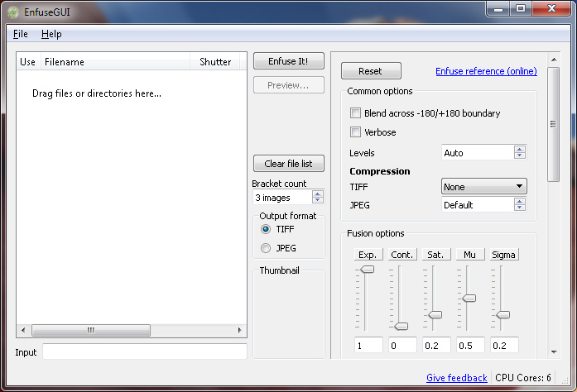The height and width of the screenshot is (392, 577).
Task: Click the Enfuse It! button
Action: pos(288,61)
